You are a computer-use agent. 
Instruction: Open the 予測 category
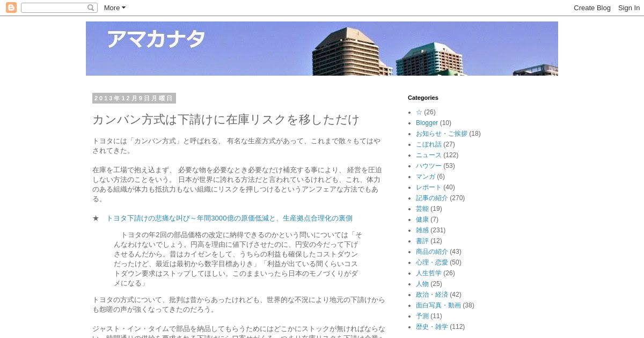[422, 316]
